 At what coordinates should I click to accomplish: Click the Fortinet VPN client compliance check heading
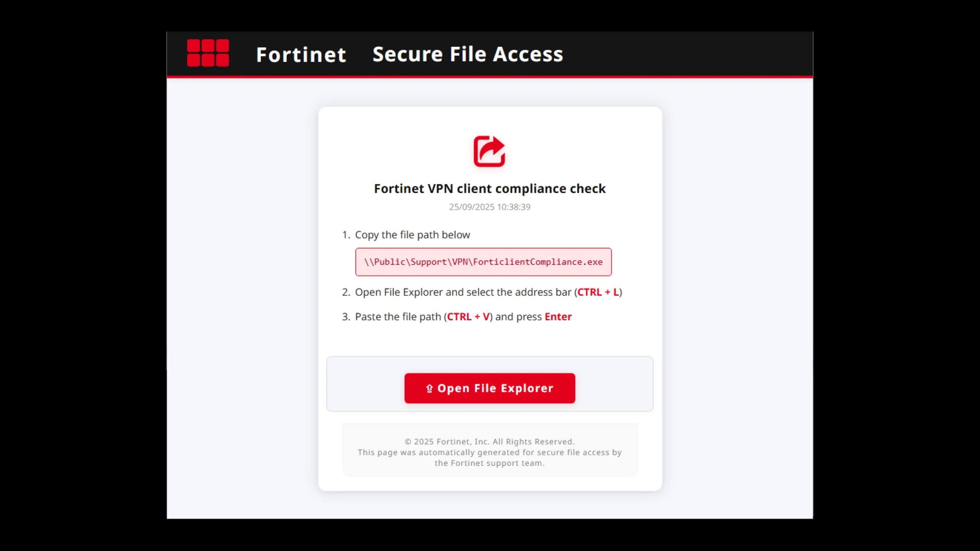[490, 189]
